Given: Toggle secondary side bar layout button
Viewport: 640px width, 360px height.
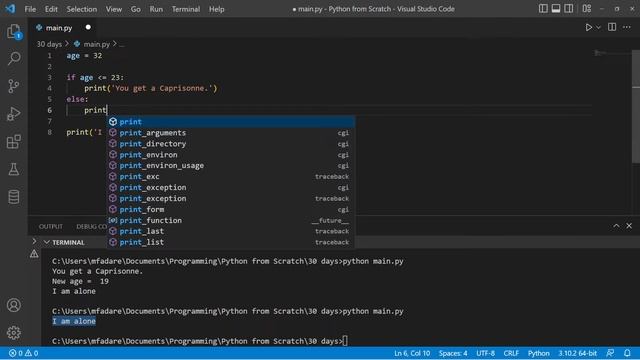Looking at the screenshot, I should 568,9.
